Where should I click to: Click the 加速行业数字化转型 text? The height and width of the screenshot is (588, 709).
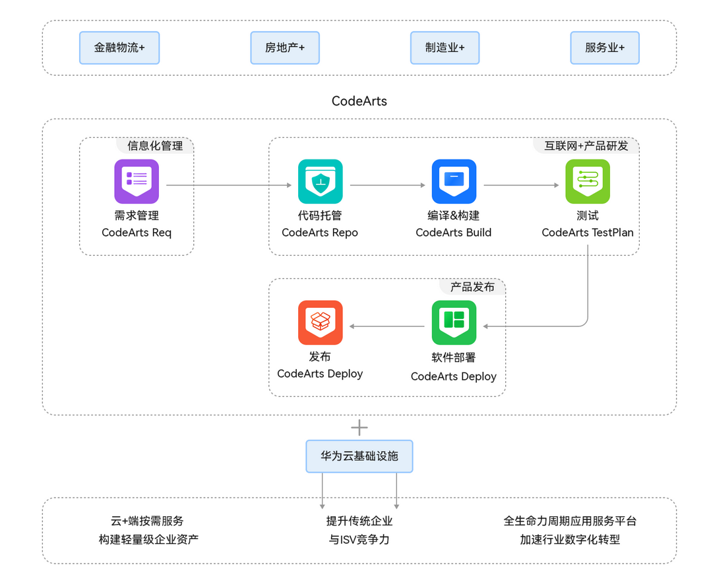tap(570, 540)
